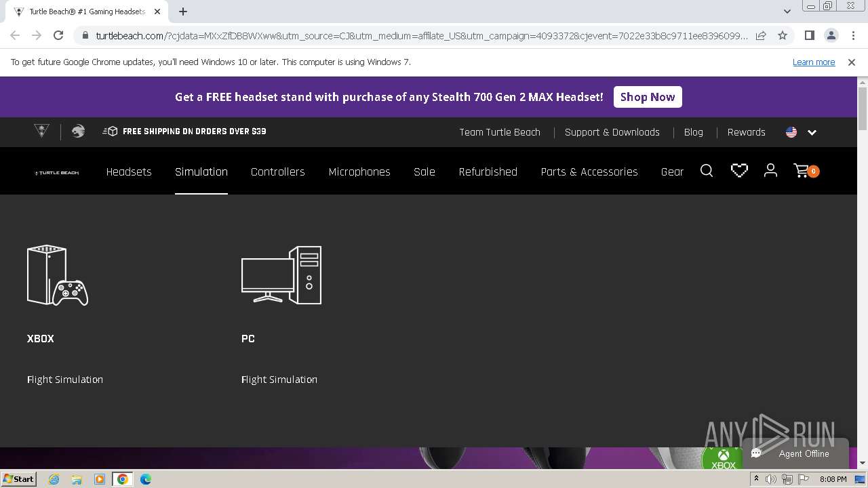Open the Chrome three-dot menu
The width and height of the screenshot is (868, 488).
tap(852, 35)
